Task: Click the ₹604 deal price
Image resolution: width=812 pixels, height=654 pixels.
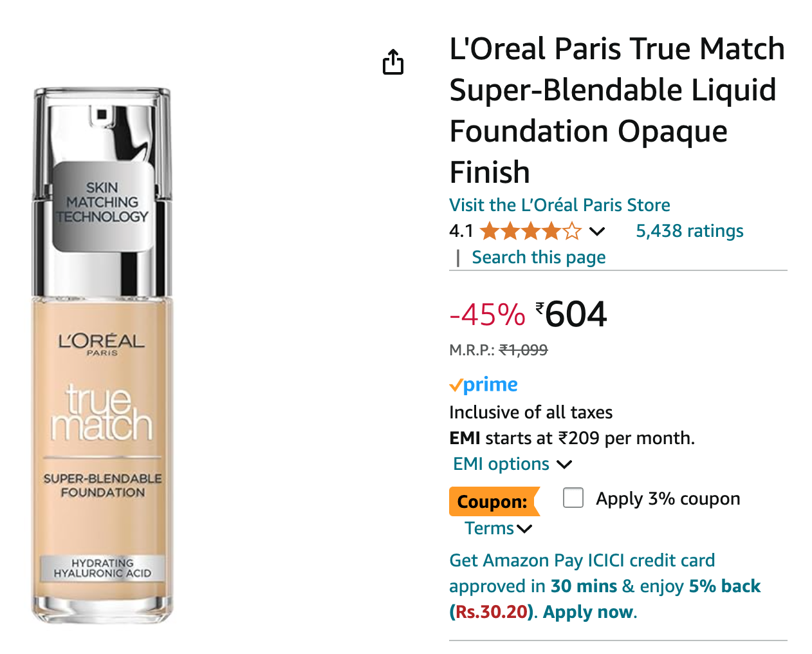Action: [575, 314]
